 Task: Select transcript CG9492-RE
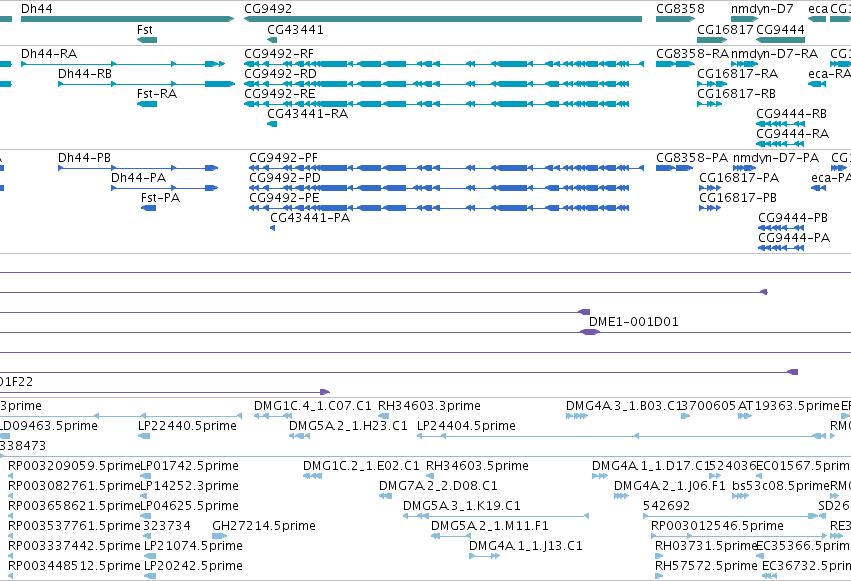(x=437, y=104)
